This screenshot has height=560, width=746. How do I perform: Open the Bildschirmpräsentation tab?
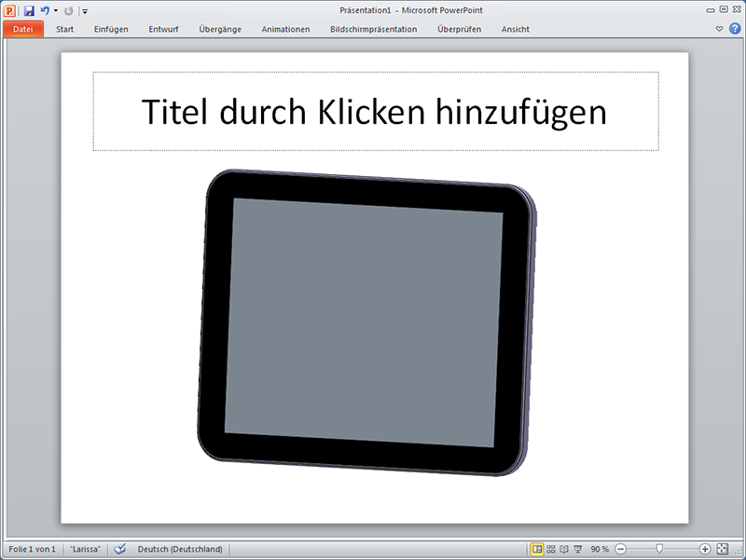pos(374,29)
